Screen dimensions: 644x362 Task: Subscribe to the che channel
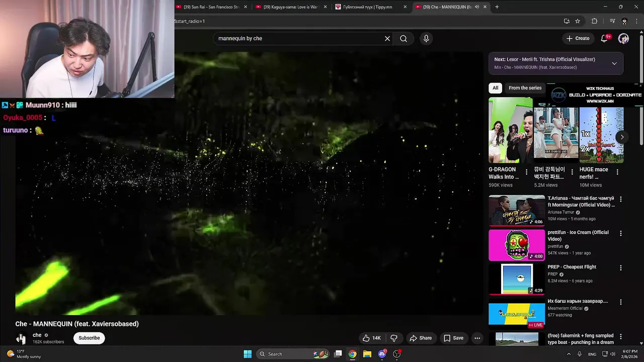point(89,338)
